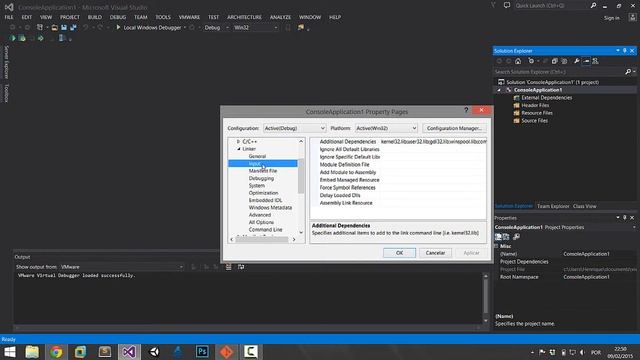Collapse the ConsoleApplication1 project node
This screenshot has width=640, height=360.
[499, 90]
